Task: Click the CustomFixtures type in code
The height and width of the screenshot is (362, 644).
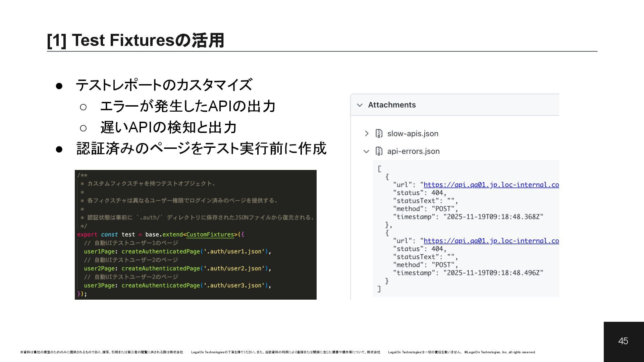Action: (x=210, y=235)
